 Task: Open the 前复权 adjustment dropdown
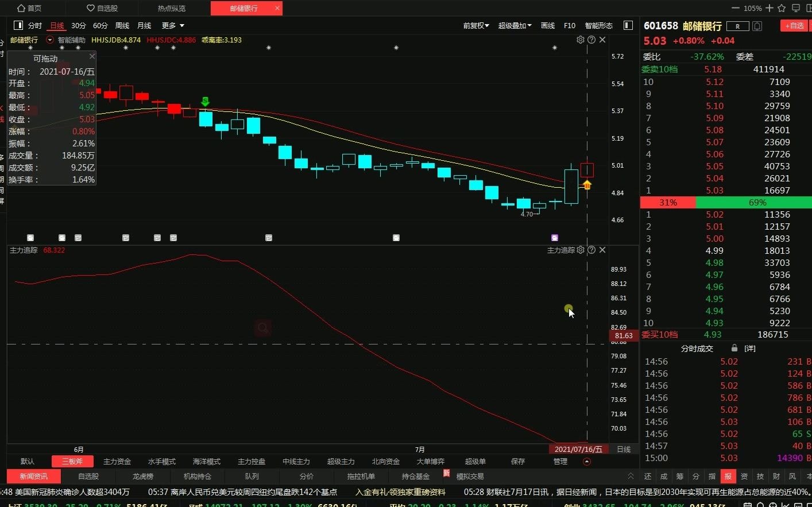coord(476,25)
